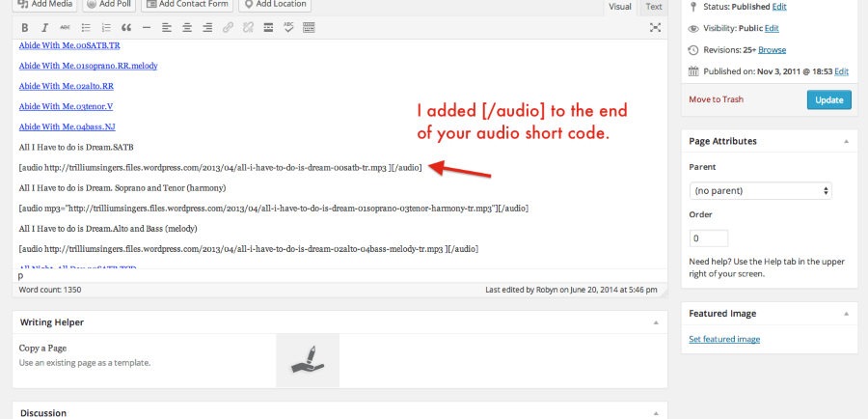This screenshot has height=419, width=868.
Task: Click the Remove link icon
Action: [x=248, y=28]
